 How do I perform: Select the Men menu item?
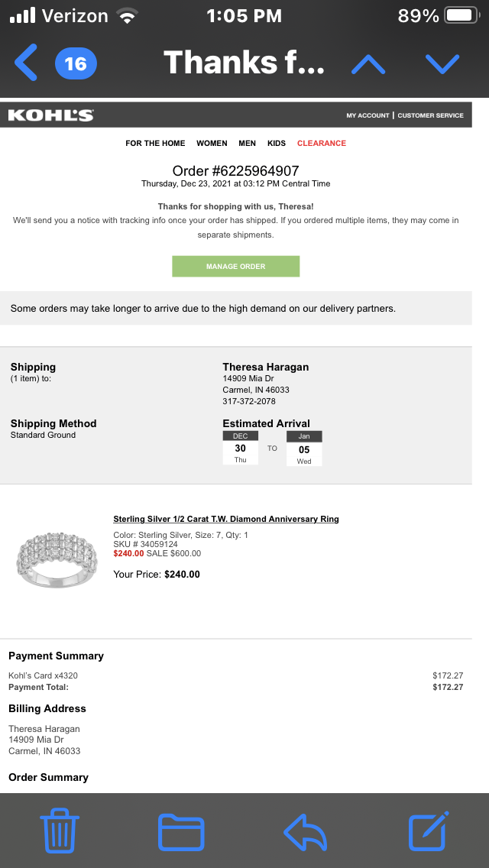247,144
